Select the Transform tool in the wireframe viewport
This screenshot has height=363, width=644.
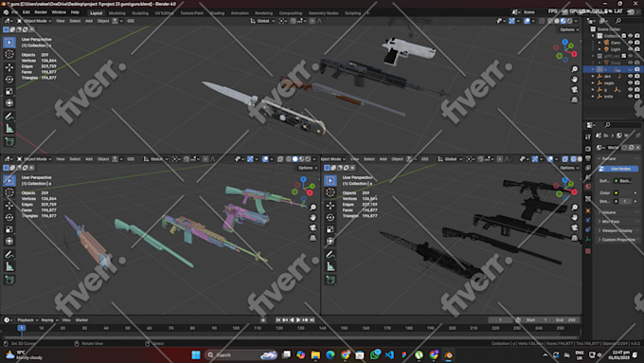click(x=331, y=242)
